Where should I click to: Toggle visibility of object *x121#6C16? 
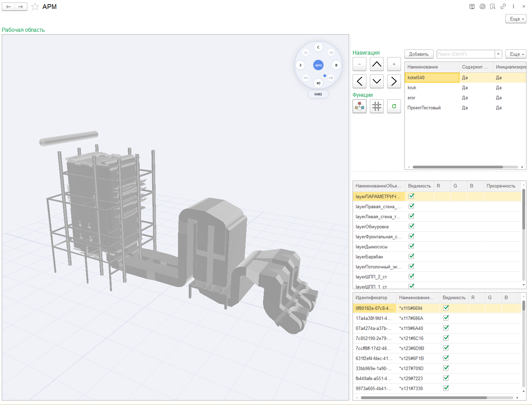click(446, 338)
